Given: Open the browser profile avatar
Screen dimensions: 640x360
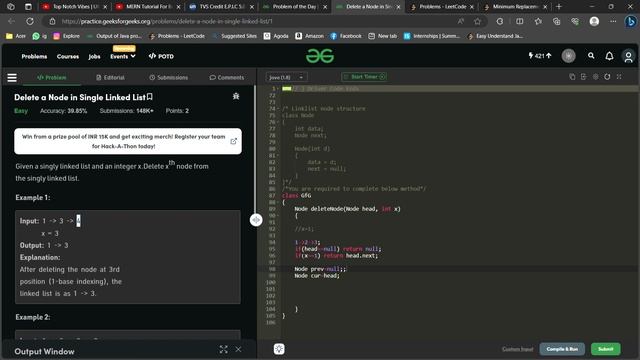Looking at the screenshot, I should (594, 21).
